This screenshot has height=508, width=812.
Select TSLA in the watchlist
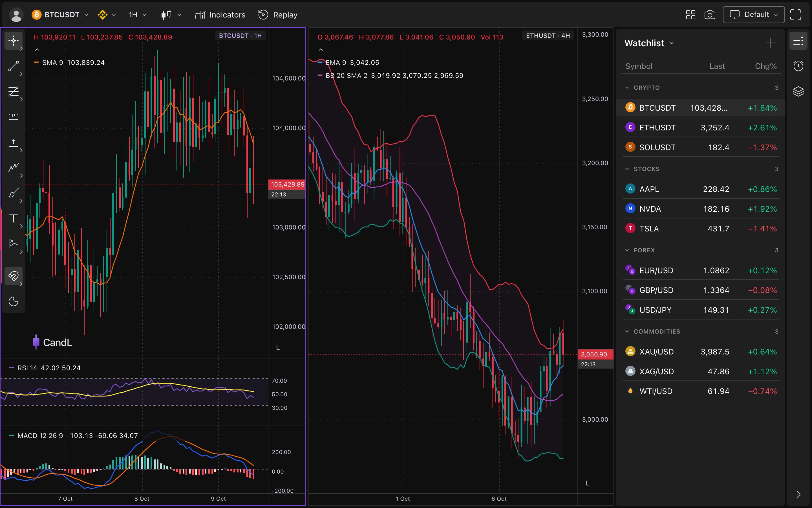pos(701,229)
